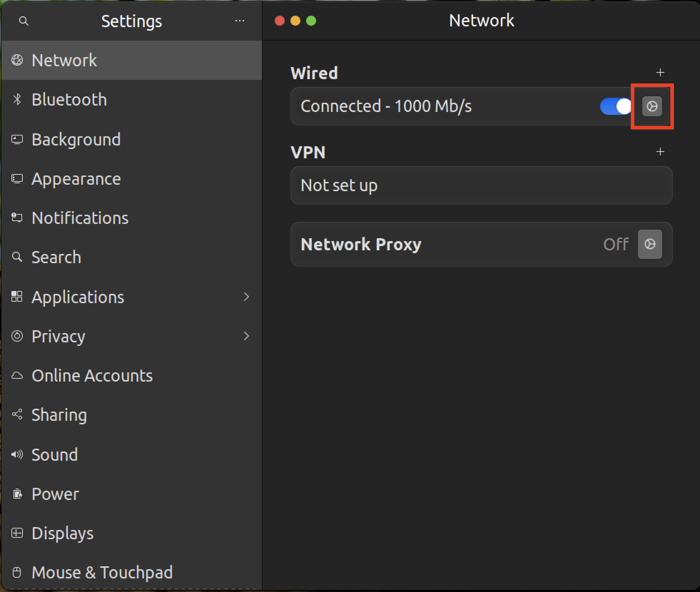Select Sharing in the sidebar
This screenshot has width=700, height=592.
(59, 415)
